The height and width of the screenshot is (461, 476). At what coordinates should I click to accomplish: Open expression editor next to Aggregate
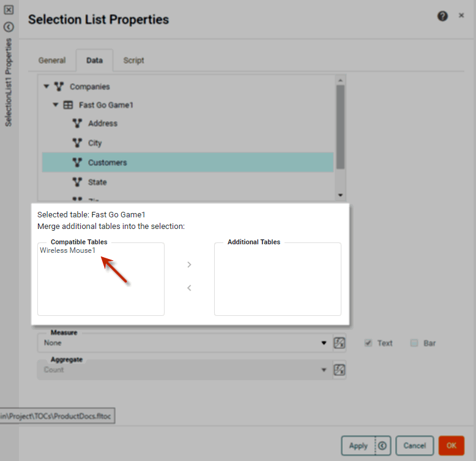click(340, 370)
